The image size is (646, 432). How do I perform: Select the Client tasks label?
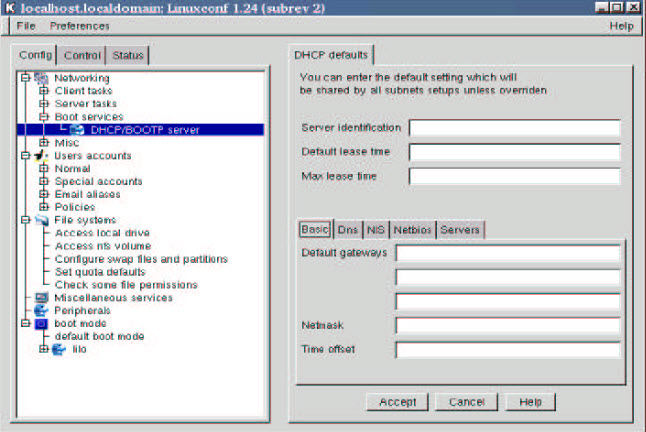pyautogui.click(x=83, y=91)
